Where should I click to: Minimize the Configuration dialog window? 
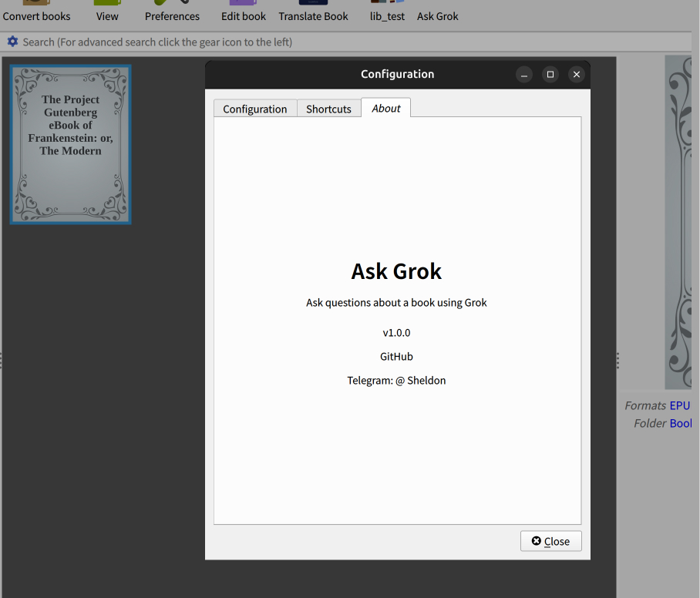(x=524, y=75)
